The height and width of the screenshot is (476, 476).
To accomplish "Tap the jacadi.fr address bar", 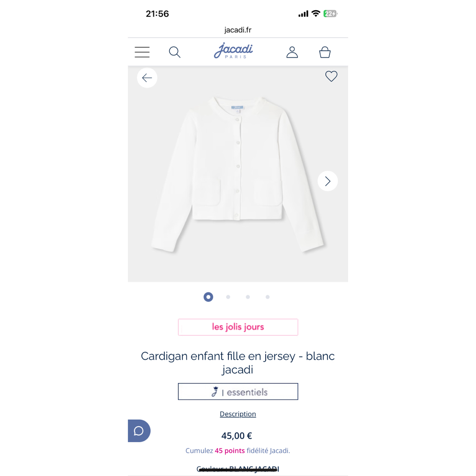I will pos(238,30).
